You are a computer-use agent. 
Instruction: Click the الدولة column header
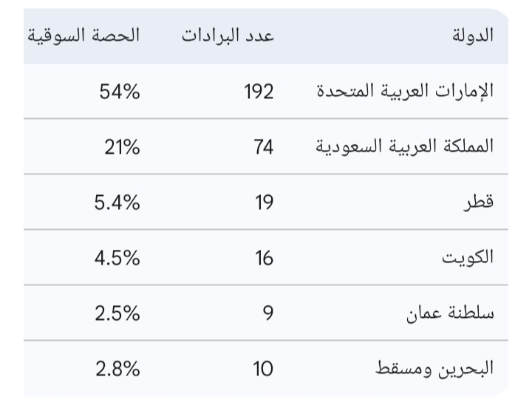[x=473, y=37]
